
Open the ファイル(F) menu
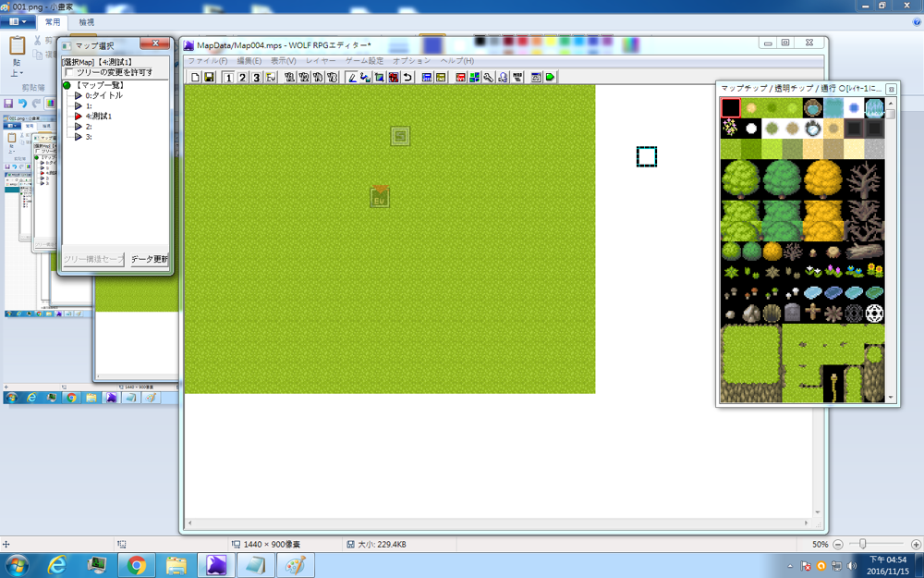click(207, 61)
